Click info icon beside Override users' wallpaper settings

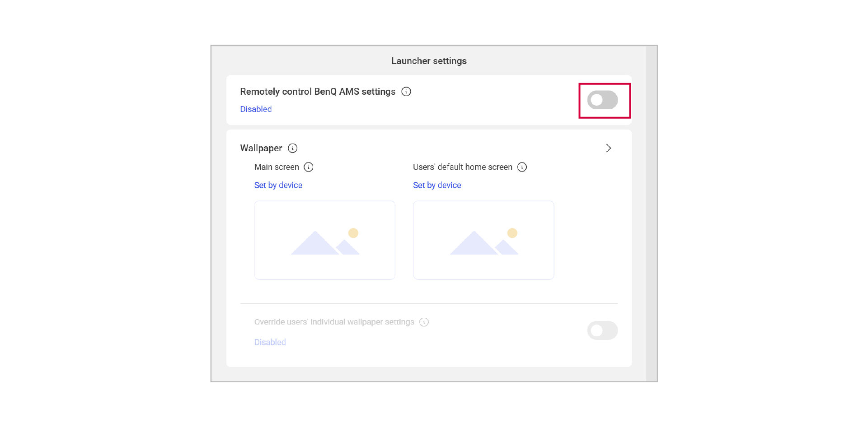(424, 322)
